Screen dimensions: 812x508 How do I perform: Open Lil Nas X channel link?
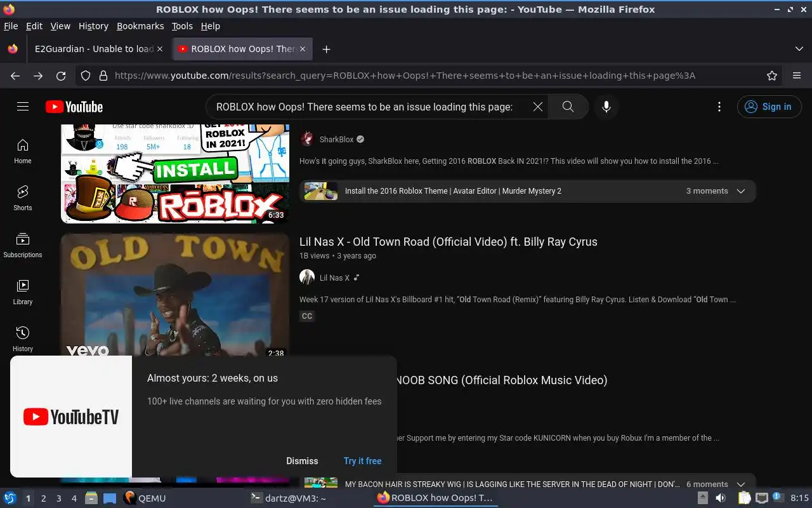pyautogui.click(x=334, y=277)
